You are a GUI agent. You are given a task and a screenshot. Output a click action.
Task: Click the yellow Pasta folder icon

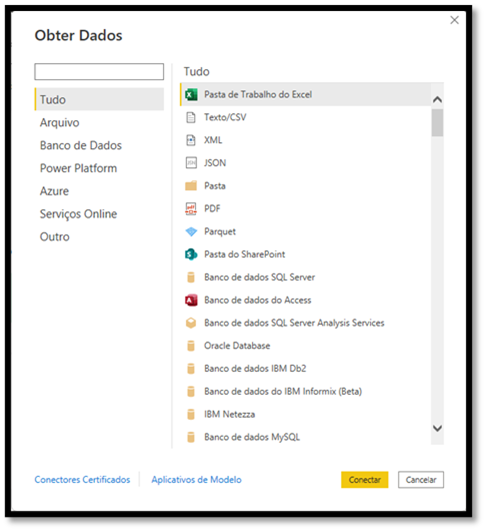coord(191,186)
